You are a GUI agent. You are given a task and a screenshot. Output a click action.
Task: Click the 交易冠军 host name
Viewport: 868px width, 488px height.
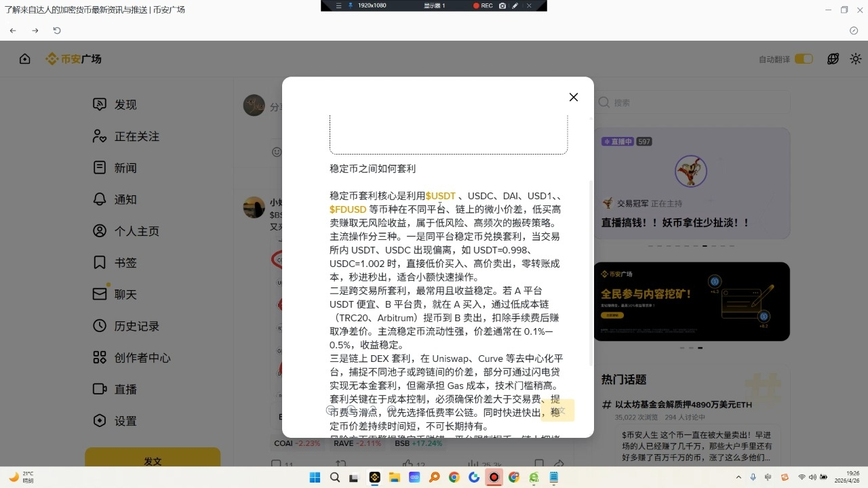632,203
